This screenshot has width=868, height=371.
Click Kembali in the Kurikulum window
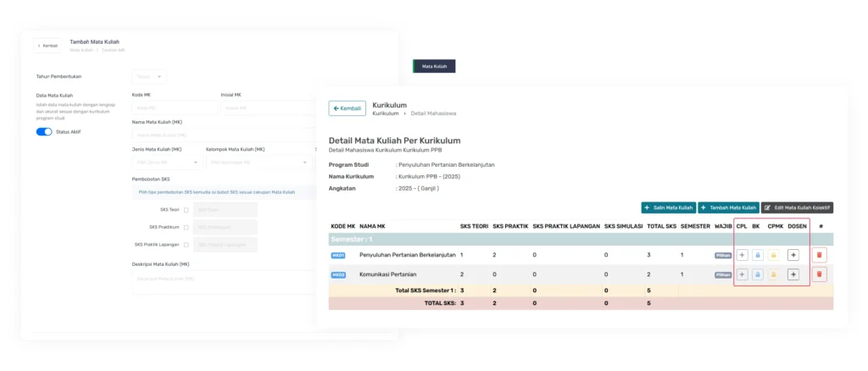[347, 108]
